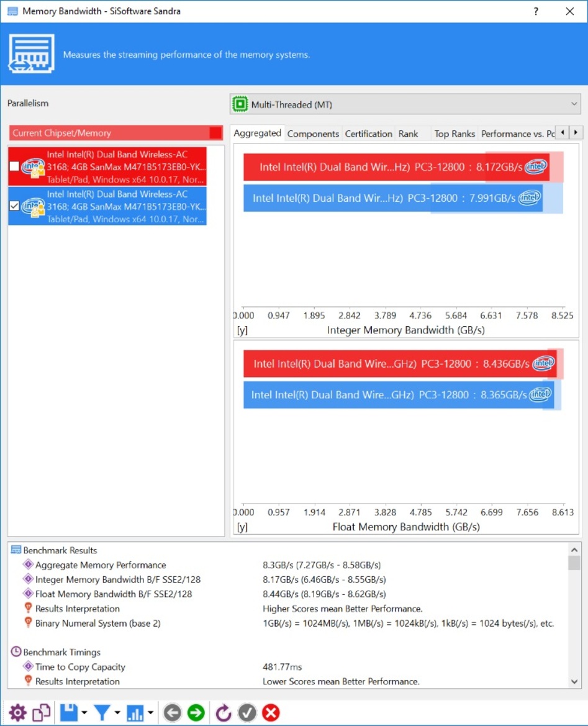Viewport: 588px width, 726px height.
Task: View the Top Ranks tab
Action: pyautogui.click(x=455, y=134)
